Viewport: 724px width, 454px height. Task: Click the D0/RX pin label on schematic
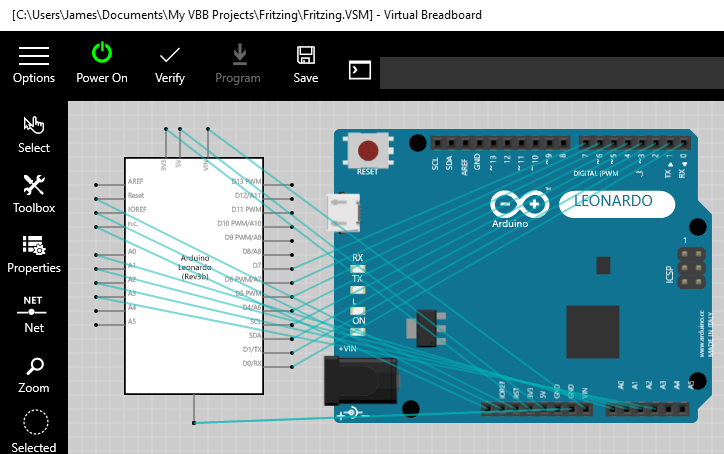(x=252, y=363)
